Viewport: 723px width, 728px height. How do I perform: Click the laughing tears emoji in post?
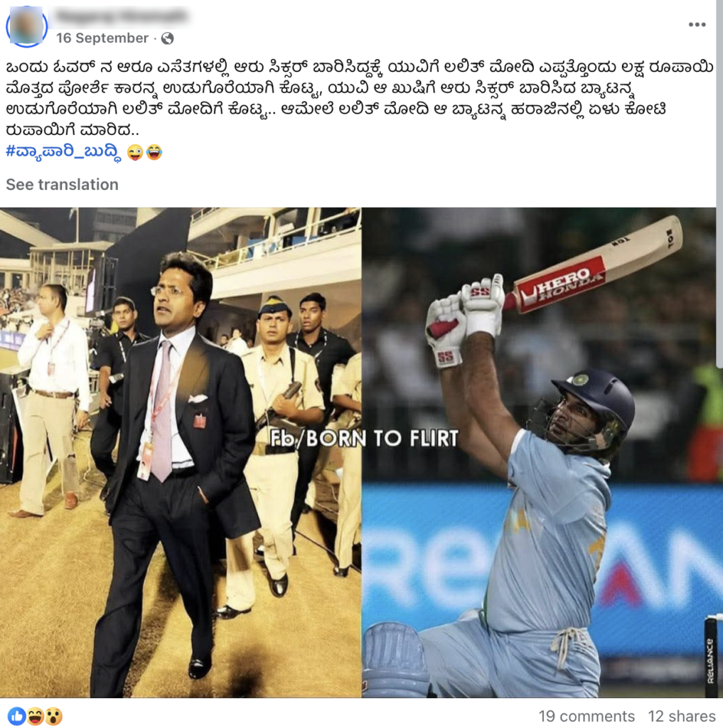point(154,152)
